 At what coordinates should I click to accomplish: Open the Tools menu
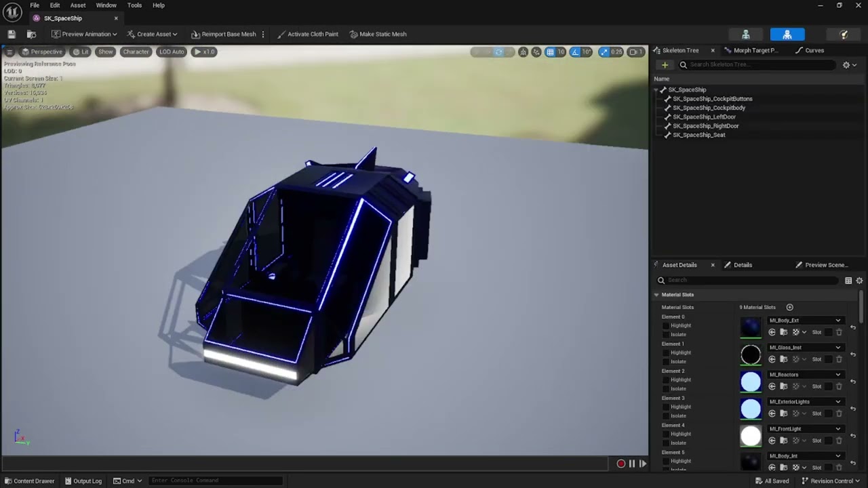(134, 5)
